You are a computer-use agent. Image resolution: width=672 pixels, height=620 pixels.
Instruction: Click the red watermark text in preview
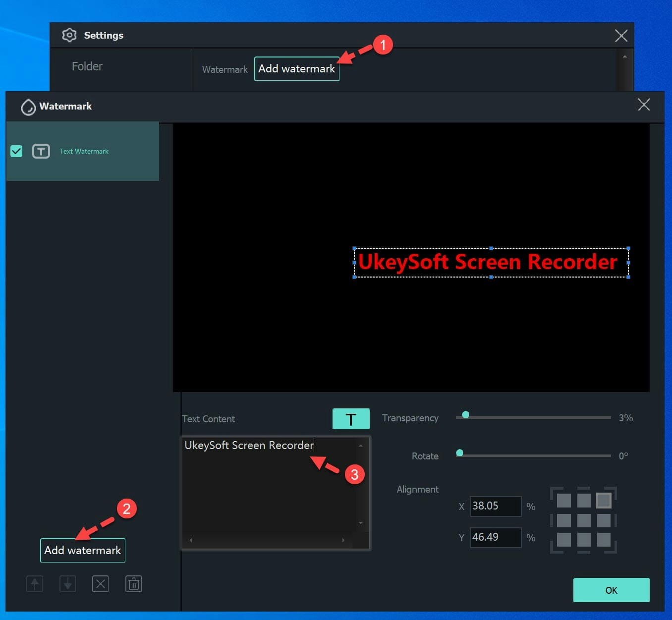(x=488, y=262)
